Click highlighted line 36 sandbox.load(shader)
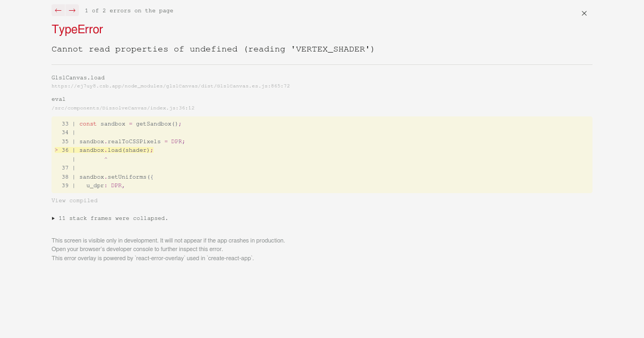The width and height of the screenshot is (644, 338). click(104, 150)
